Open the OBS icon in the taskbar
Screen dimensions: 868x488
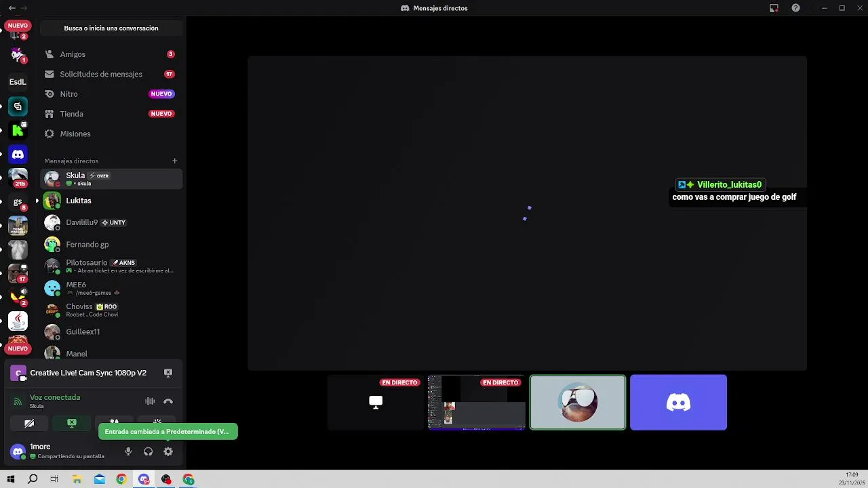point(166,479)
